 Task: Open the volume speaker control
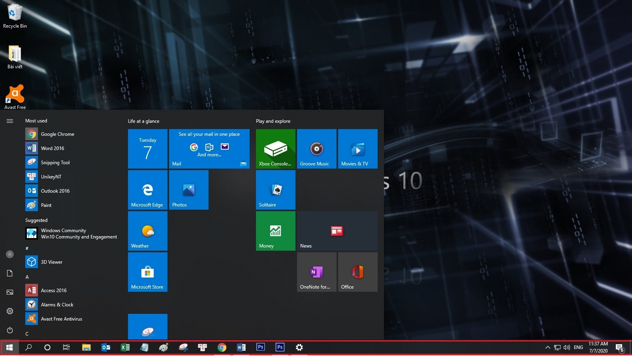(567, 347)
